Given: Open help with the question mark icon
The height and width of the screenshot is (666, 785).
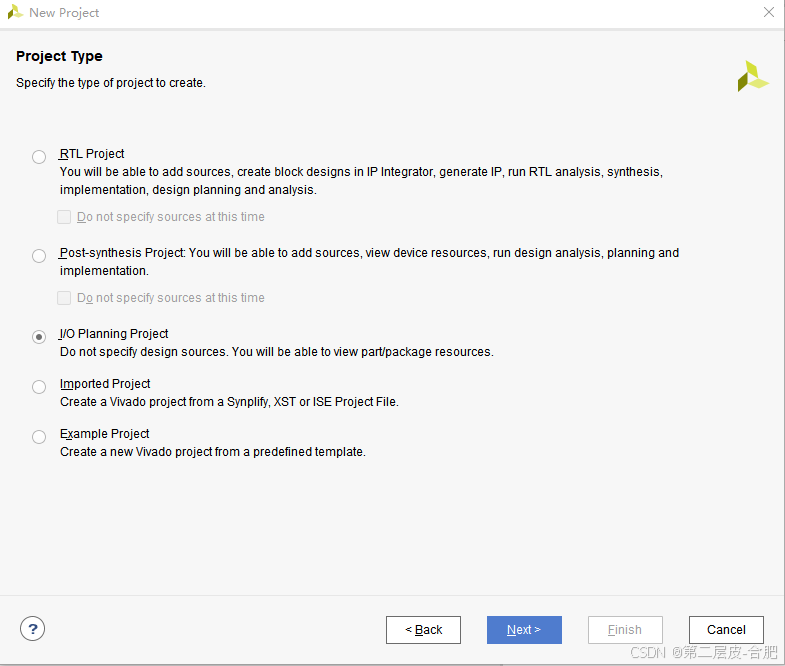Looking at the screenshot, I should 33,628.
